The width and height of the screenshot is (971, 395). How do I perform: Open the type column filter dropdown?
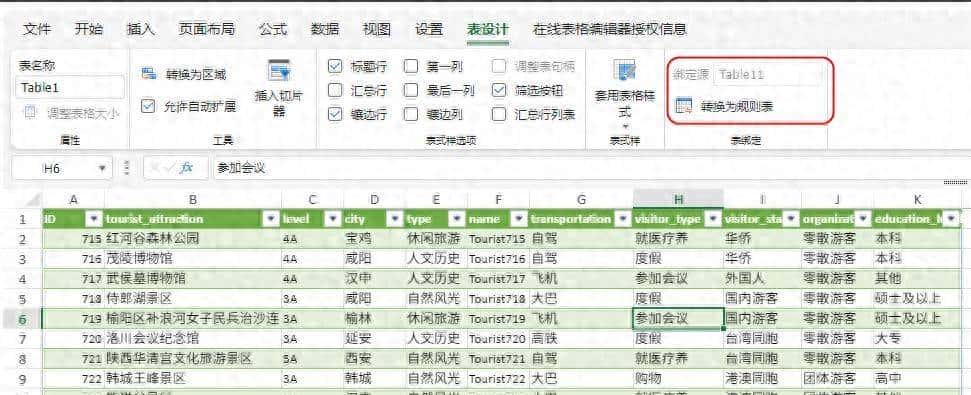(457, 219)
